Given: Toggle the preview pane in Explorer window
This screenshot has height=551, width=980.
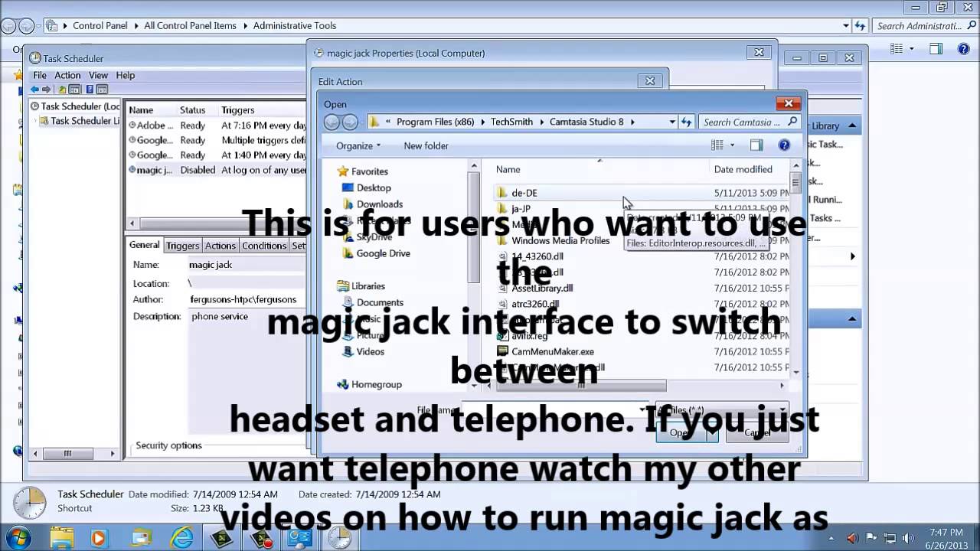Looking at the screenshot, I should point(936,49).
